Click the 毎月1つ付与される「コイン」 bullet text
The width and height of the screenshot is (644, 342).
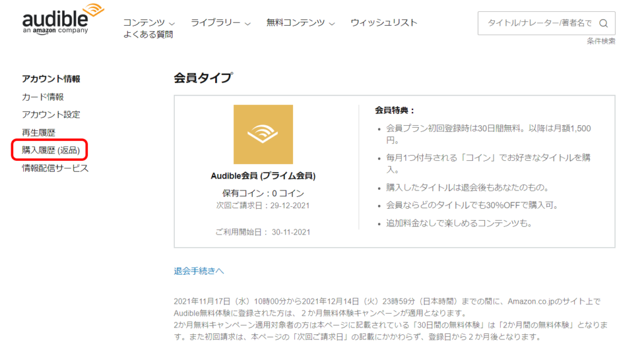[x=488, y=163]
